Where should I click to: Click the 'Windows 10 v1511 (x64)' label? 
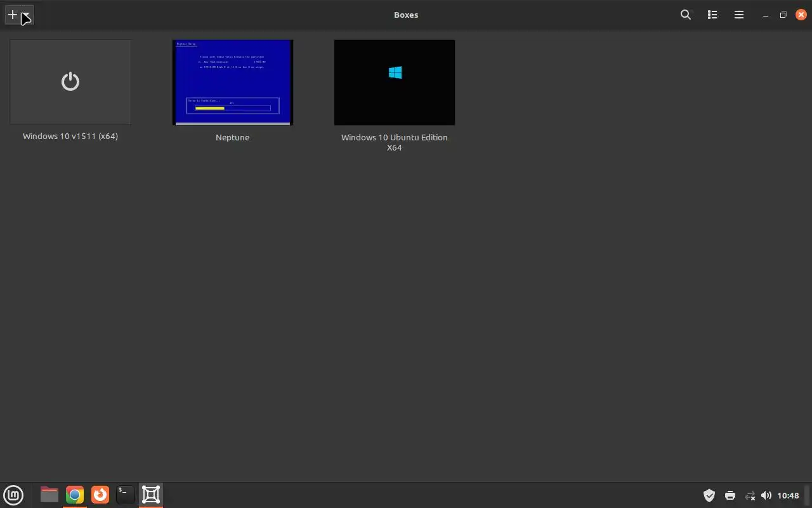click(70, 136)
